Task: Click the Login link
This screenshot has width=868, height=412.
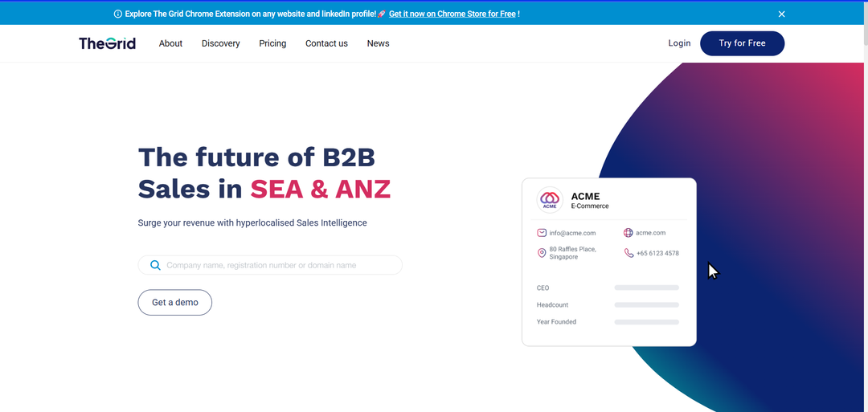Action: point(679,43)
